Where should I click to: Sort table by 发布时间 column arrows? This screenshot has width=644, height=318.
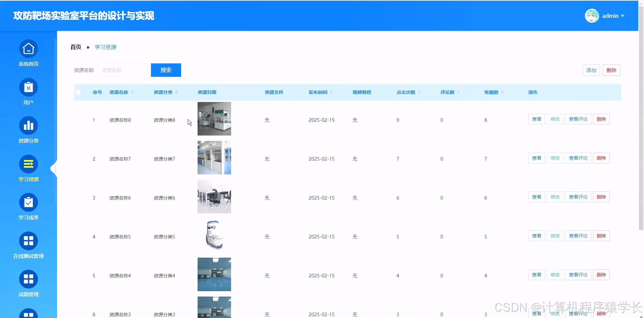(x=331, y=92)
